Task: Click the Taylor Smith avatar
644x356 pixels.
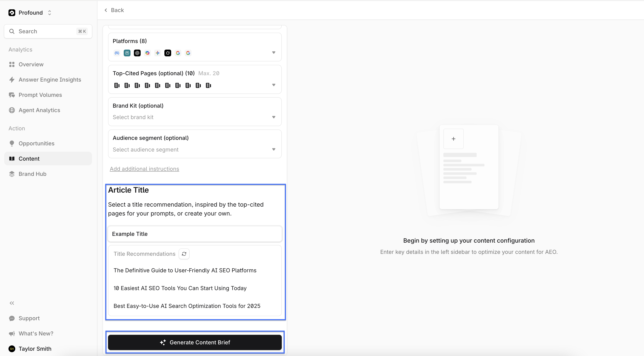Action: click(x=12, y=349)
